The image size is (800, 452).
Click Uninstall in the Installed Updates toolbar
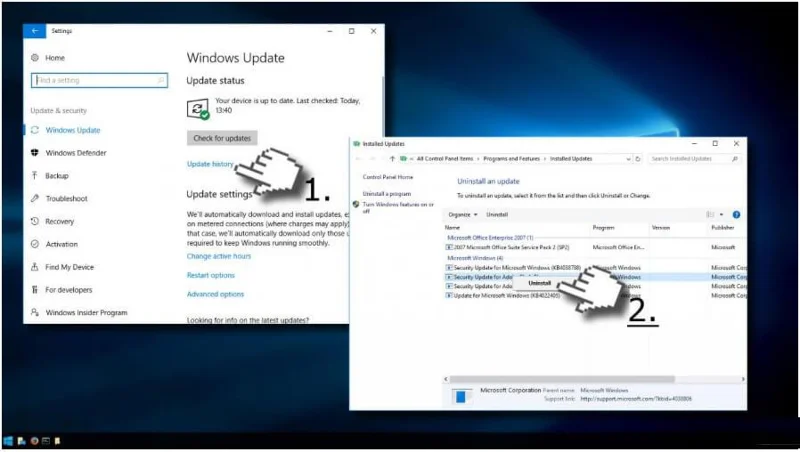[497, 215]
